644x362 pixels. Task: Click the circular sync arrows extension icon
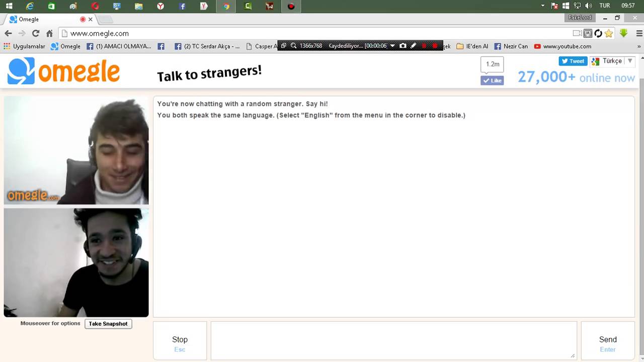click(x=598, y=33)
